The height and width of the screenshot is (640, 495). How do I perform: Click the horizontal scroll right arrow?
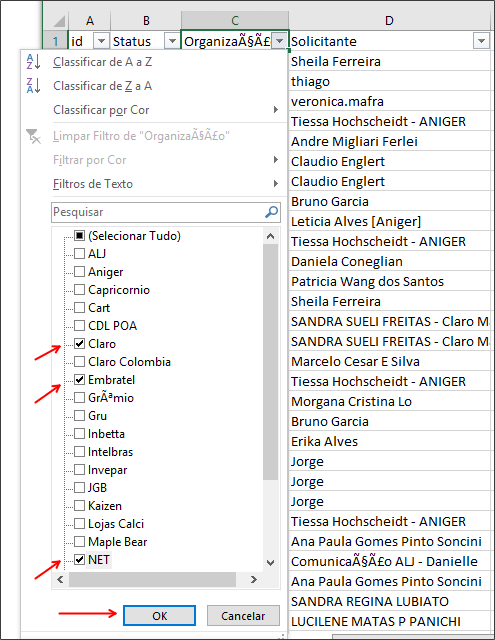coord(253,579)
